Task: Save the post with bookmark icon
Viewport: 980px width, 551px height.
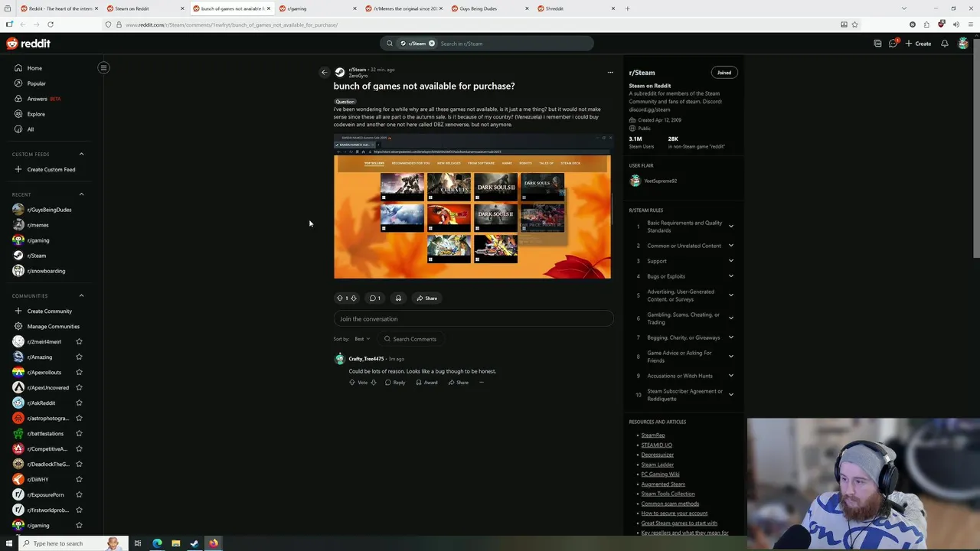Action: [398, 298]
